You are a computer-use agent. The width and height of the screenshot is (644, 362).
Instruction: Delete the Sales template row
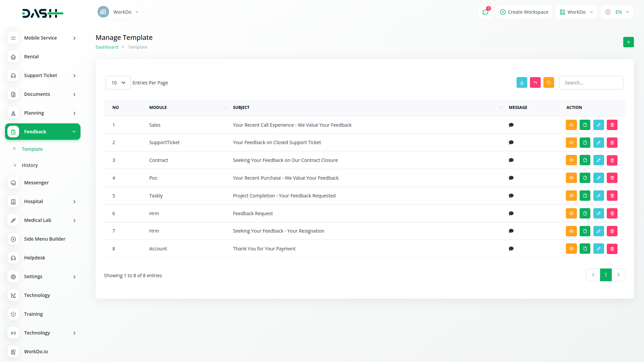coord(612,125)
